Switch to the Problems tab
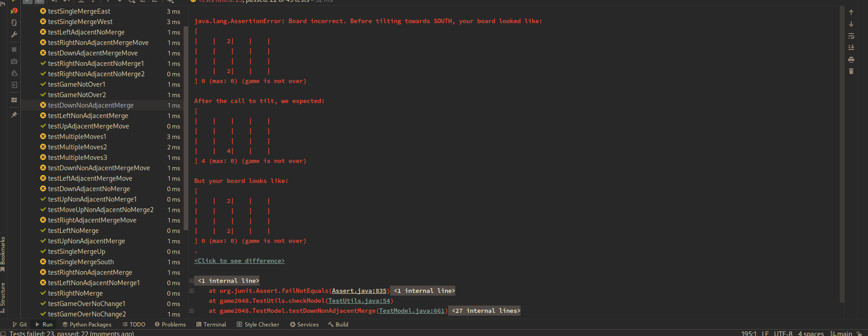868x336 pixels. point(170,325)
